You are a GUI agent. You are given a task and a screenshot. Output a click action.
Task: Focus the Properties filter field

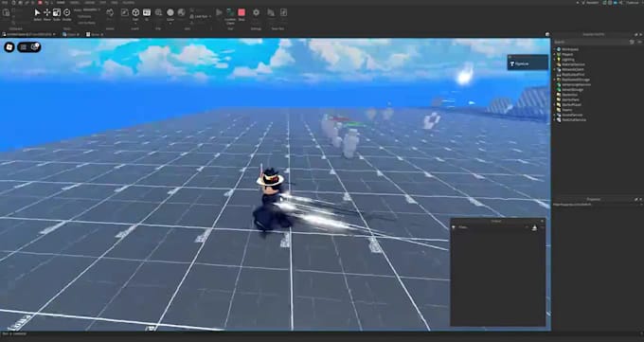[598, 205]
